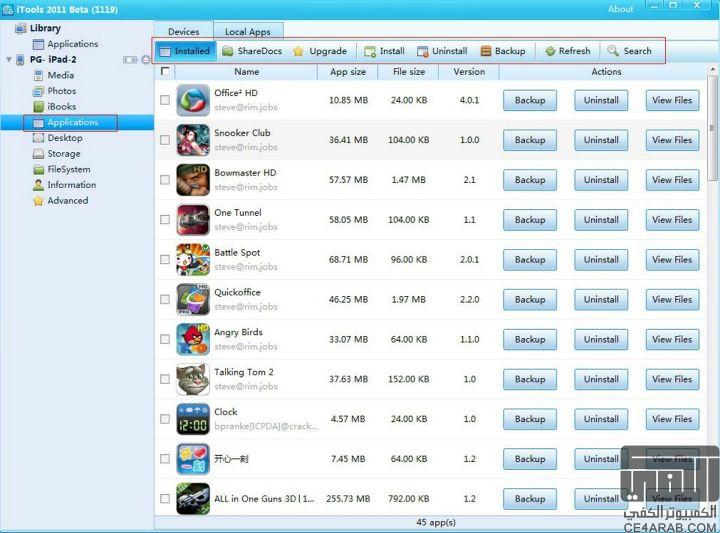This screenshot has height=533, width=720.
Task: Click the Upgrade star toolbar item
Action: click(320, 51)
